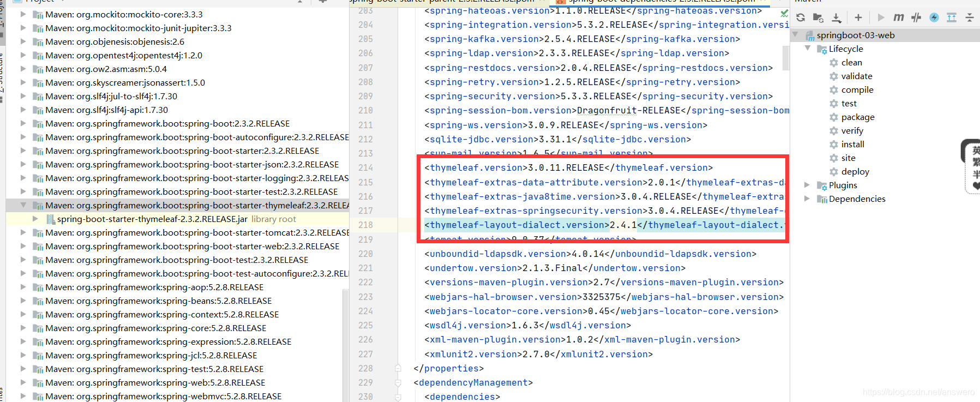The height and width of the screenshot is (402, 980).
Task: Select spring-context:5.2.8.RELEASE in the tree
Action: pos(162,315)
